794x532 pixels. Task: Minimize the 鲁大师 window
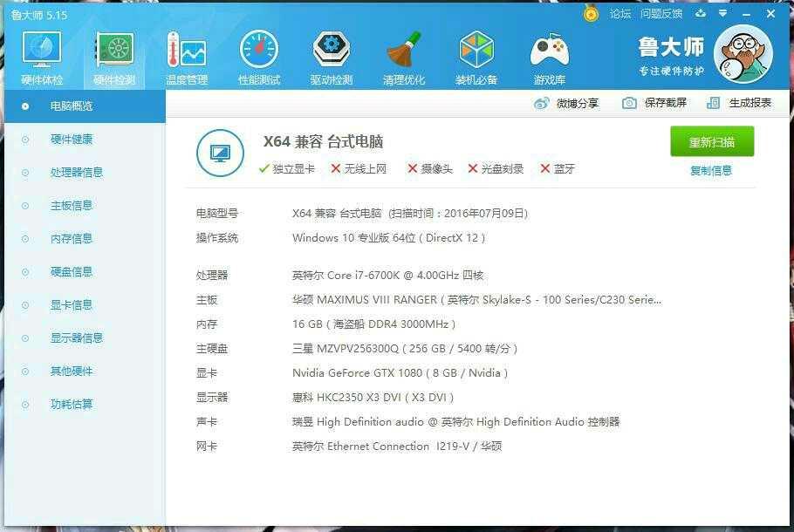click(746, 14)
